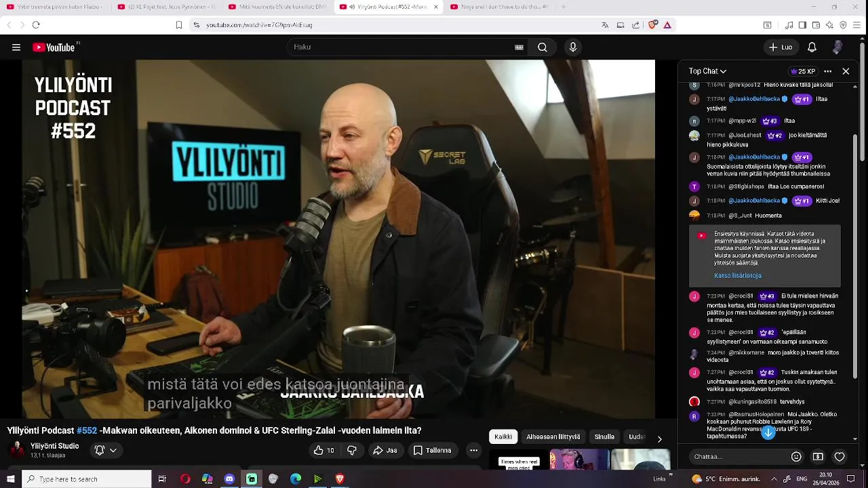Open a new browser tab
The height and width of the screenshot is (488, 868).
[564, 7]
